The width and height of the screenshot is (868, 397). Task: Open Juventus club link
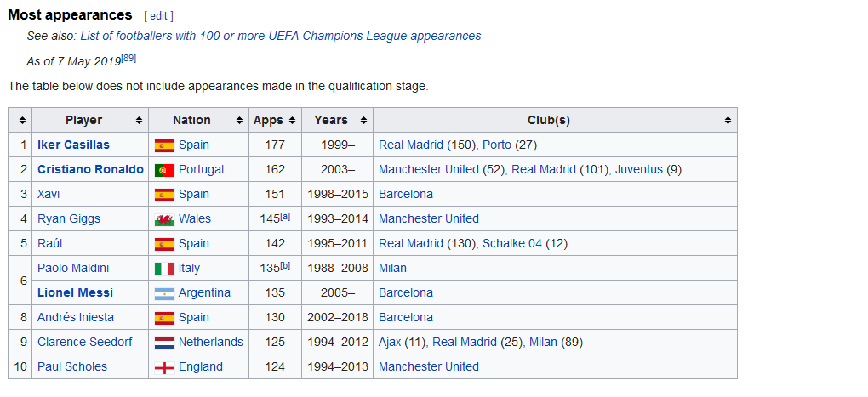point(639,170)
